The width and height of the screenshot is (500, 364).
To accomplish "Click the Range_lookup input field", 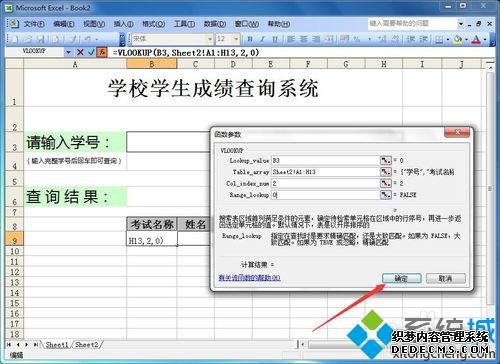I will [325, 194].
